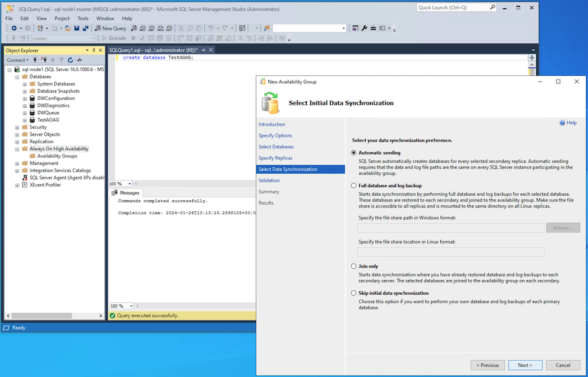Go to the Introduction wizard step
Image resolution: width=588 pixels, height=377 pixels.
pos(272,124)
